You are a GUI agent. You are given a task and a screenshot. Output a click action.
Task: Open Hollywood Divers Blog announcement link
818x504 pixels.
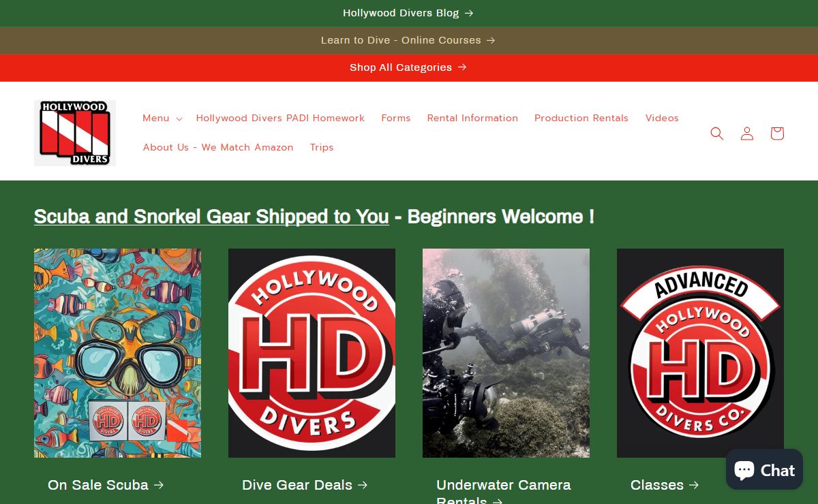pyautogui.click(x=408, y=13)
